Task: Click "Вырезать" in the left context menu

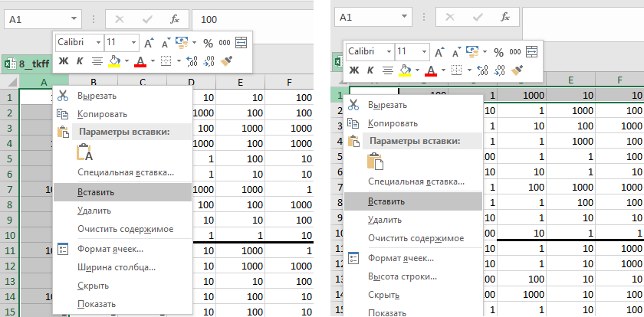Action: click(x=97, y=96)
